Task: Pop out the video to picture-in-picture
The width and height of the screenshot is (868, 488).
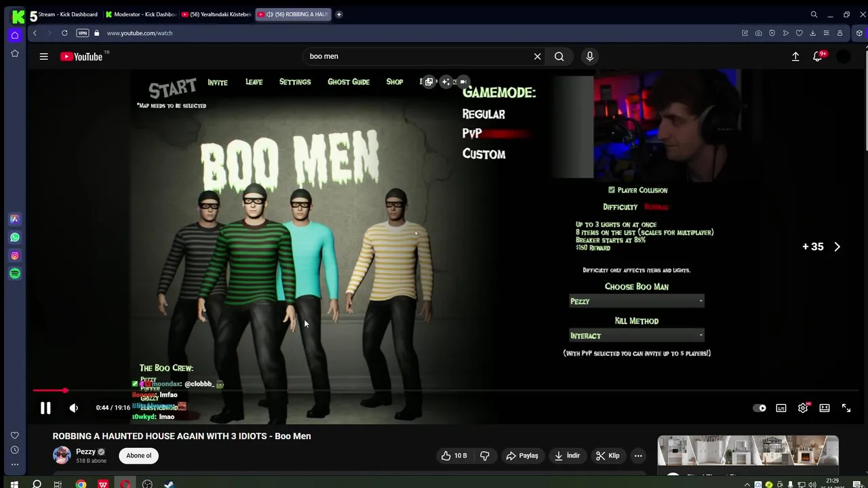Action: coord(429,81)
